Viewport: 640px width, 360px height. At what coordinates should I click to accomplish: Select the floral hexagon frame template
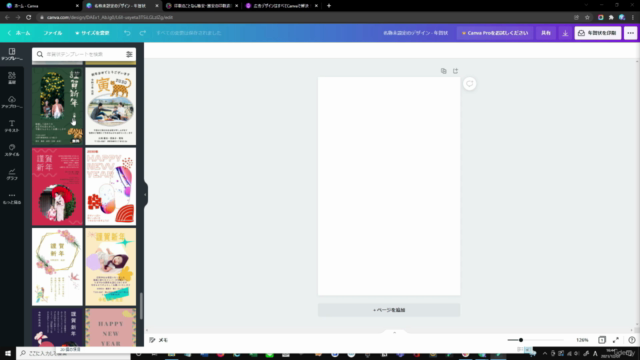tap(57, 267)
